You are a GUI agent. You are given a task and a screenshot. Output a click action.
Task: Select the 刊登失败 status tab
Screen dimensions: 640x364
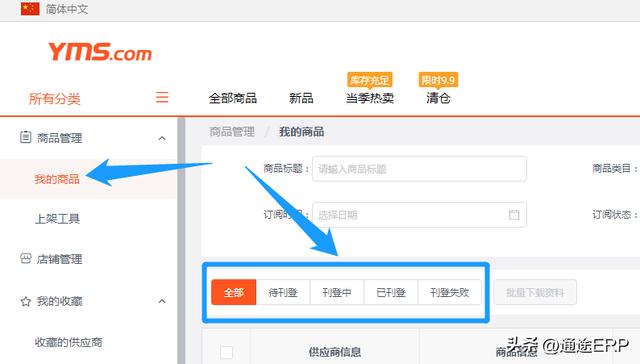click(x=449, y=292)
